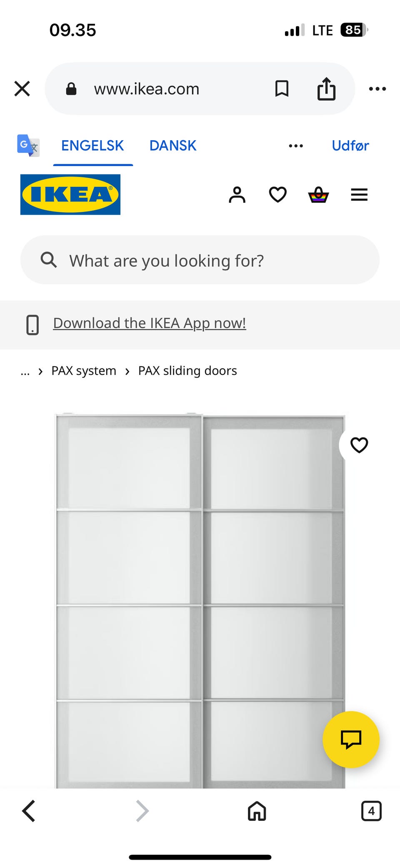This screenshot has height=868, width=400.
Task: Open the IKEA favourites list from header
Action: tap(277, 195)
